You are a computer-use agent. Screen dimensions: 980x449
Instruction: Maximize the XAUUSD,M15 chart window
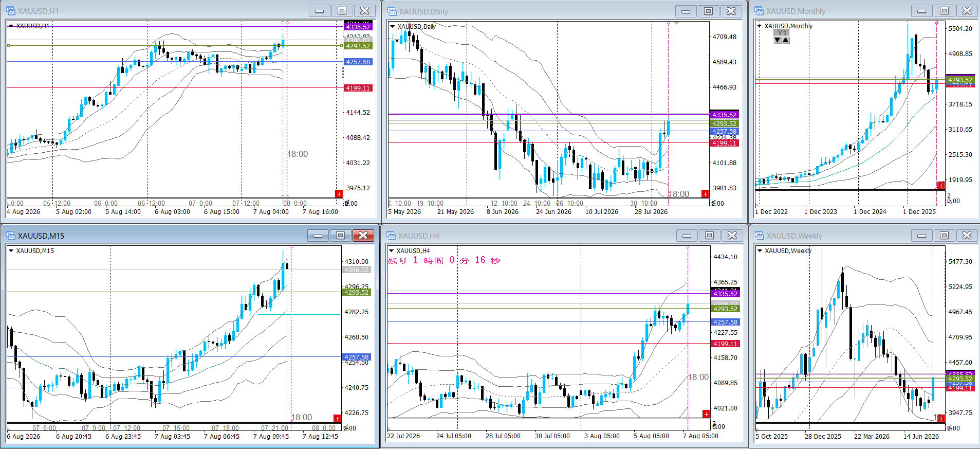click(341, 236)
